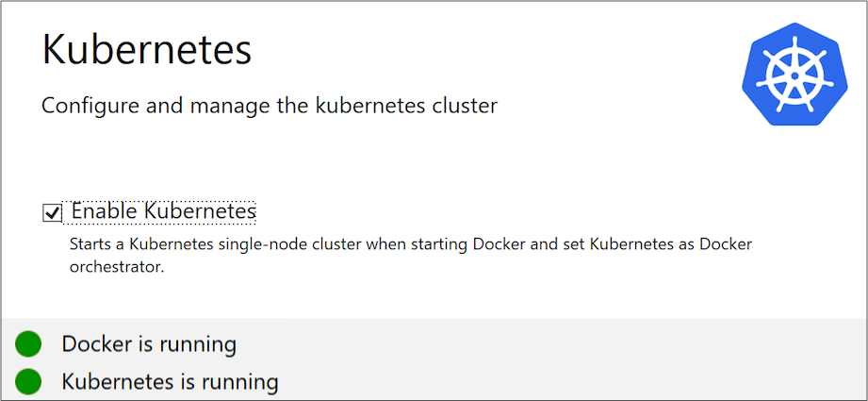868x401 pixels.
Task: Click the description line starting with Starts
Action: coord(411,244)
